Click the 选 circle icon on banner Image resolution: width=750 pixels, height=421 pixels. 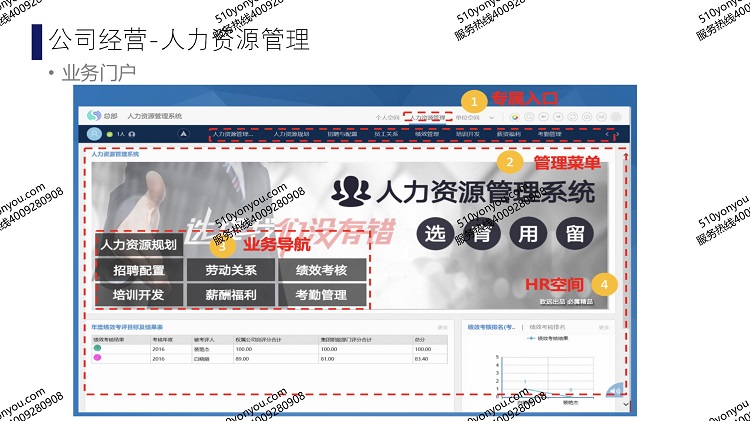click(x=435, y=233)
